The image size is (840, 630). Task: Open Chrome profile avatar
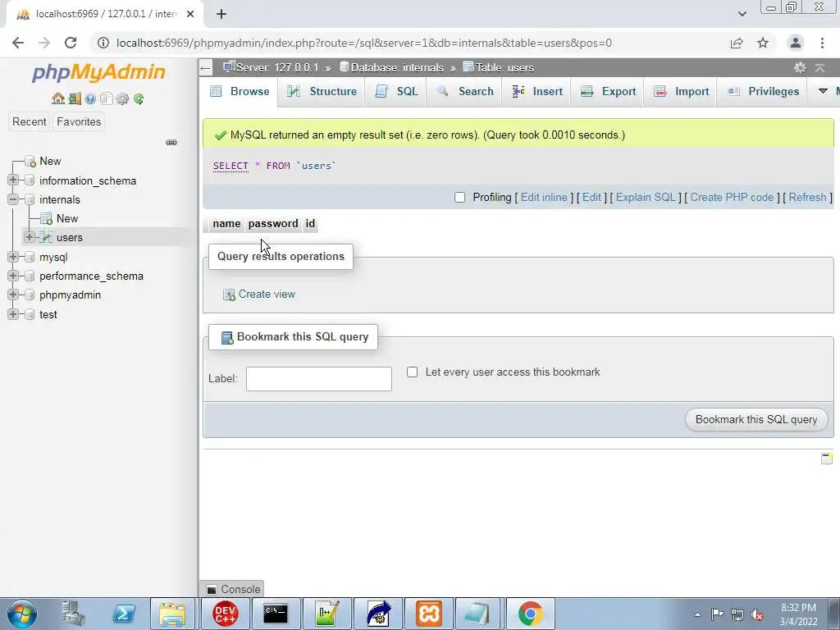point(796,43)
